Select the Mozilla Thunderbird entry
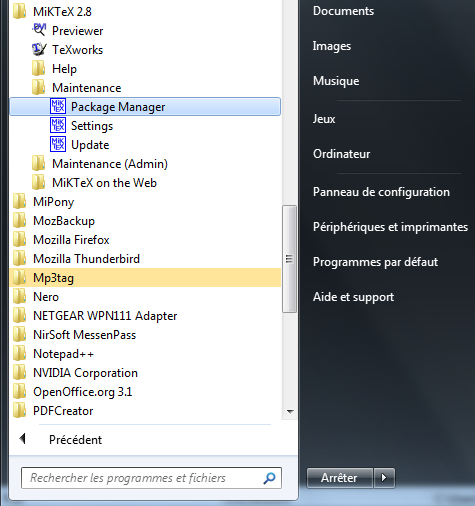The height and width of the screenshot is (506, 475). [x=86, y=259]
